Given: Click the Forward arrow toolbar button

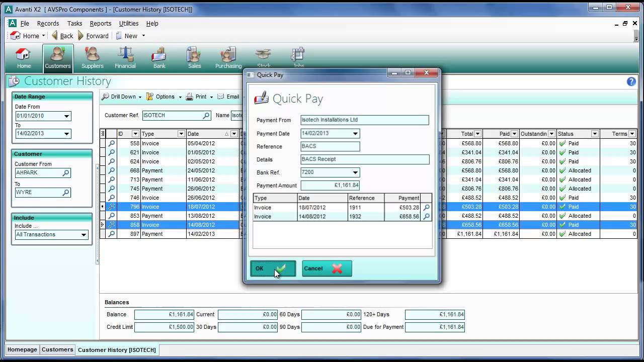Looking at the screenshot, I should (x=93, y=36).
